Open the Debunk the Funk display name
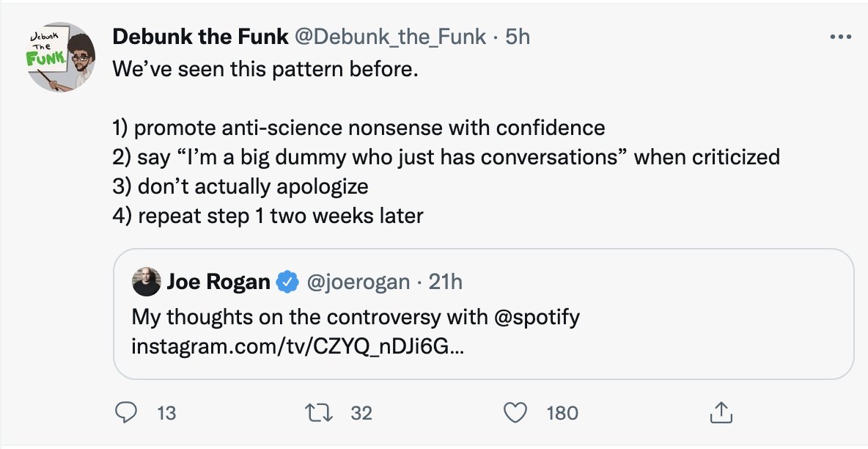Screen dimensions: 868x449 click(200, 37)
